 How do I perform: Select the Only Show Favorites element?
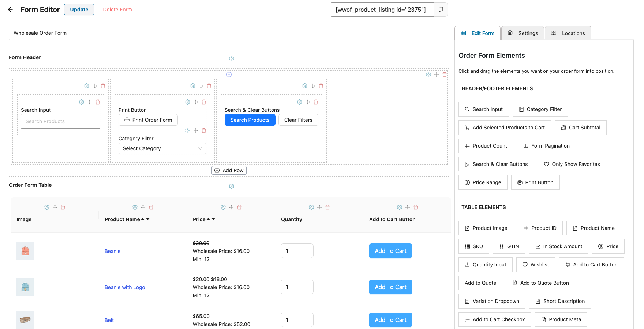pyautogui.click(x=572, y=164)
